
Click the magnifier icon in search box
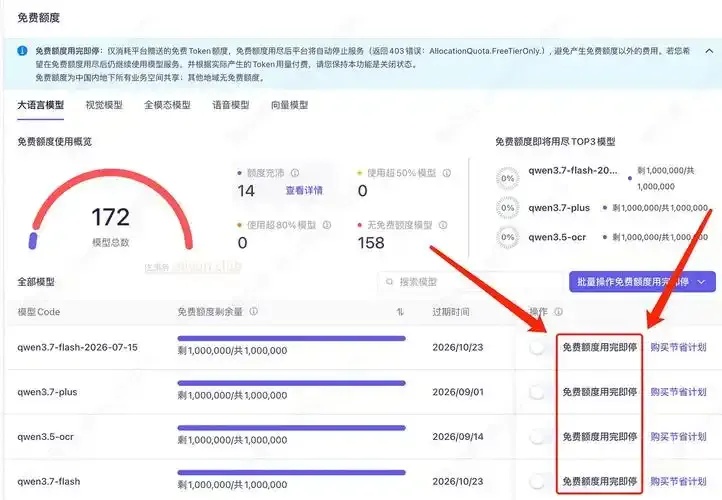(390, 282)
